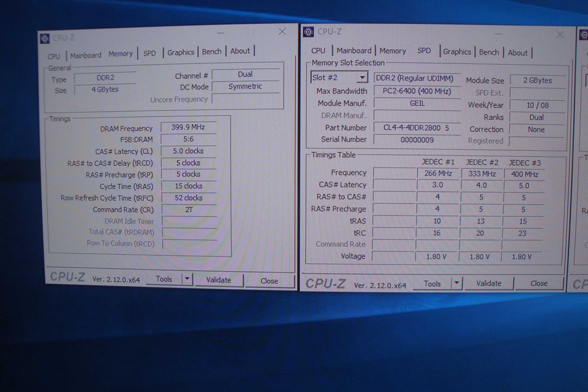Close the left Memory window with X
The width and height of the screenshot is (588, 392).
coord(282,32)
